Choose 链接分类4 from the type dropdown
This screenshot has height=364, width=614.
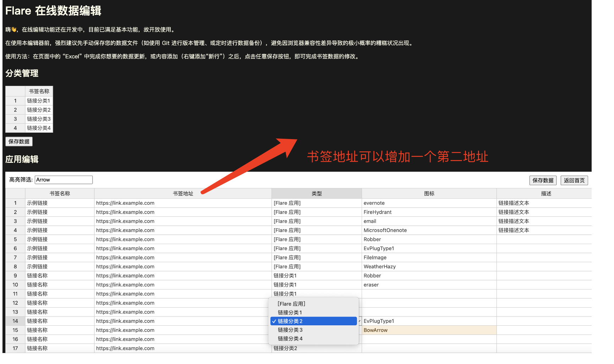pos(313,338)
